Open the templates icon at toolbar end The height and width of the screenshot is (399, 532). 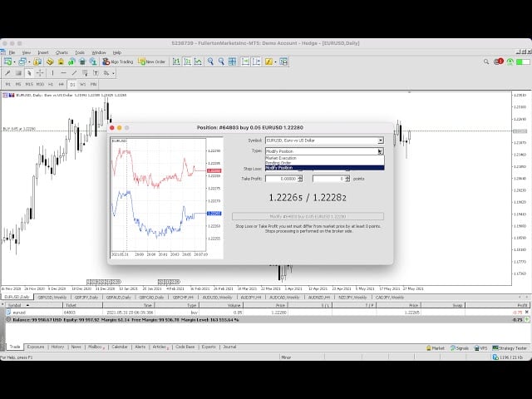click(283, 62)
